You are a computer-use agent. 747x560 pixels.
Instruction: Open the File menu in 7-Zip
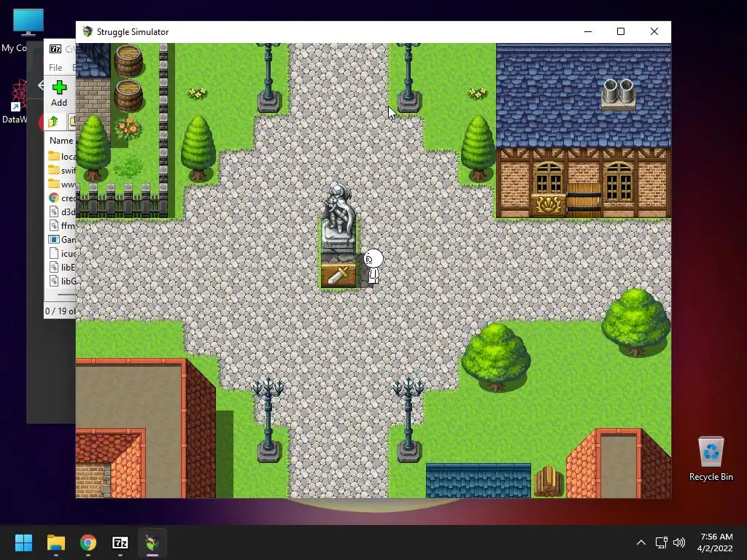pyautogui.click(x=55, y=68)
